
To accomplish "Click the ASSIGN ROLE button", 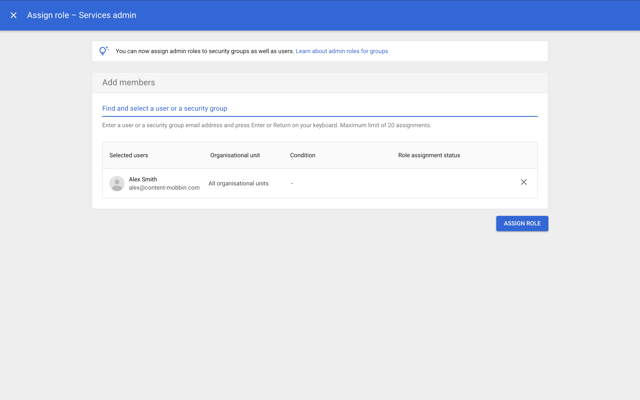I will click(522, 224).
